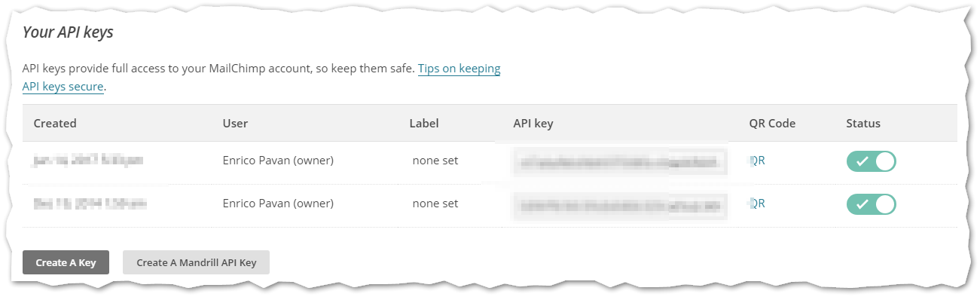
Task: Disable the first API key status toggle
Action: tap(872, 161)
